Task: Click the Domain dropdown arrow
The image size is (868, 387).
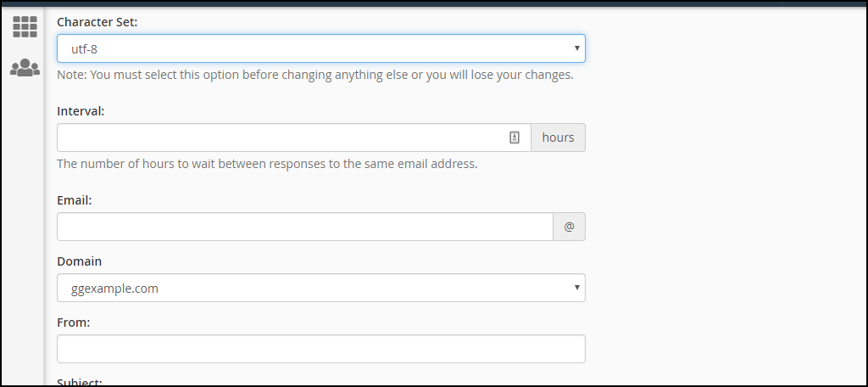Action: (x=577, y=288)
